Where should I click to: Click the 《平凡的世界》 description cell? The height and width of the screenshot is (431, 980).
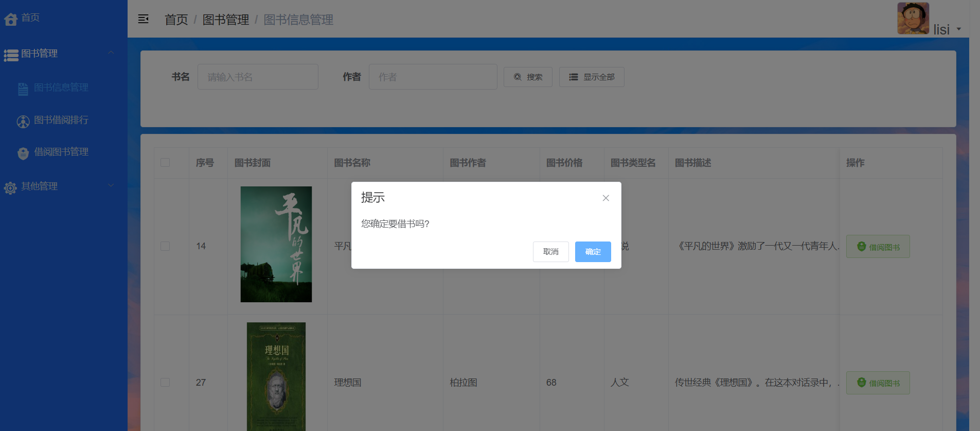pyautogui.click(x=757, y=246)
